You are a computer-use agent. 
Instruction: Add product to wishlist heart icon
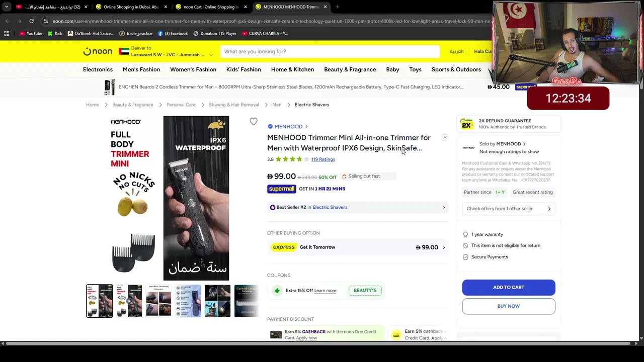click(254, 121)
